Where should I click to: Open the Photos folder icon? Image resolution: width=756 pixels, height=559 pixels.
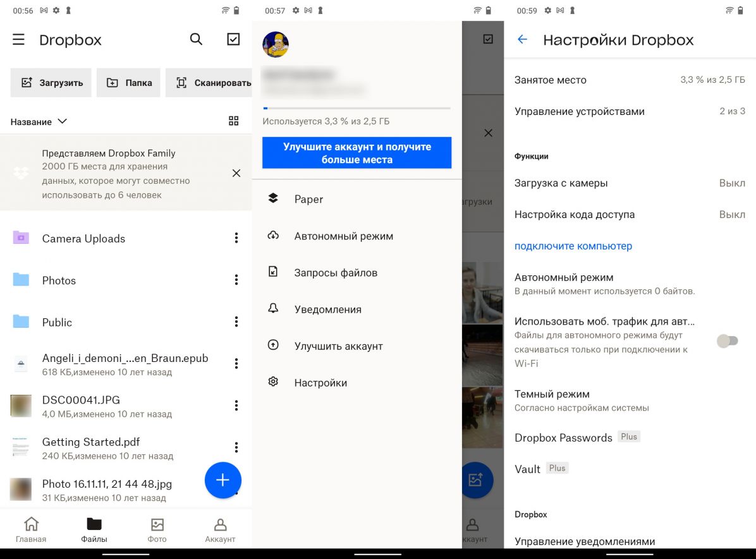point(21,279)
